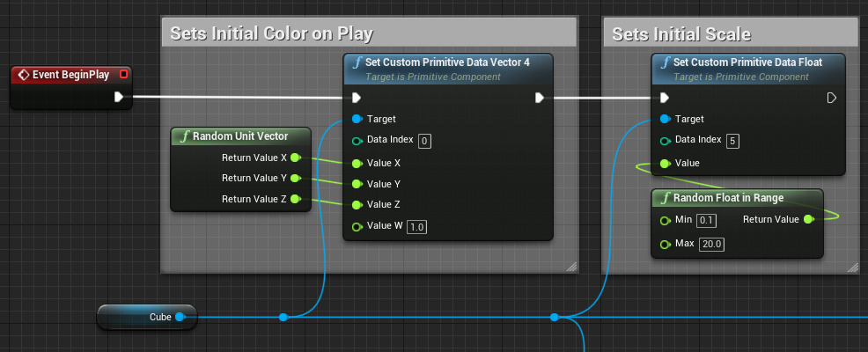
Task: Click Random Float in Range Return Value pin
Action: click(x=808, y=218)
